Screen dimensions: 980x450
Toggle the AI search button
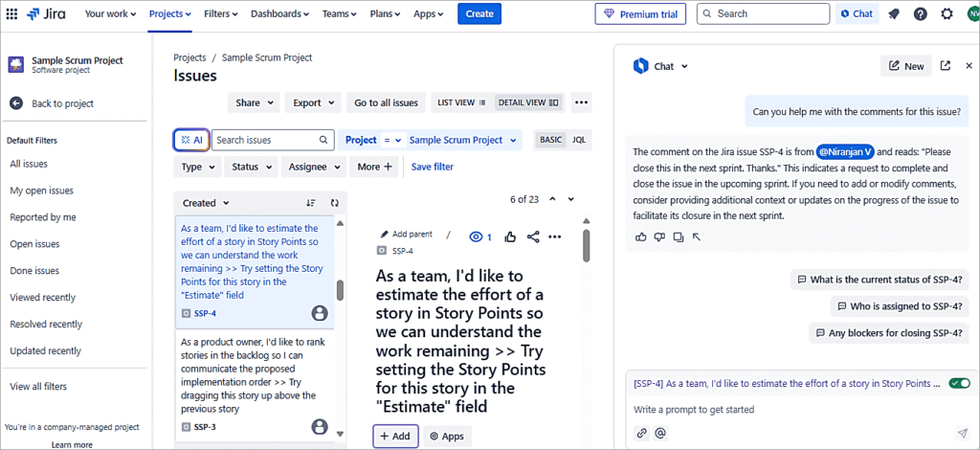click(191, 140)
